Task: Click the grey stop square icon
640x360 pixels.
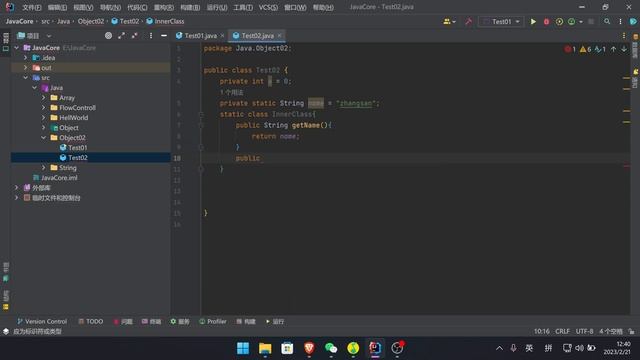Action: pos(591,22)
